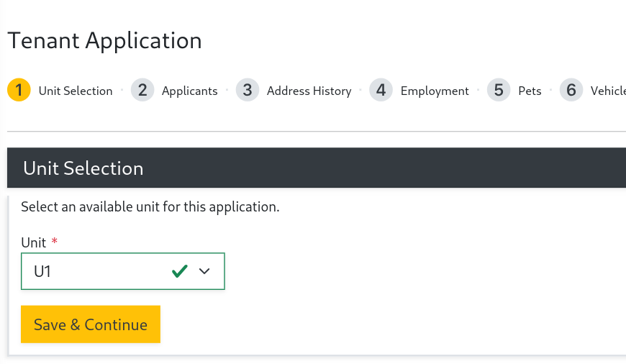The width and height of the screenshot is (626, 364).
Task: Click the step 3 number circle
Action: coord(248,90)
